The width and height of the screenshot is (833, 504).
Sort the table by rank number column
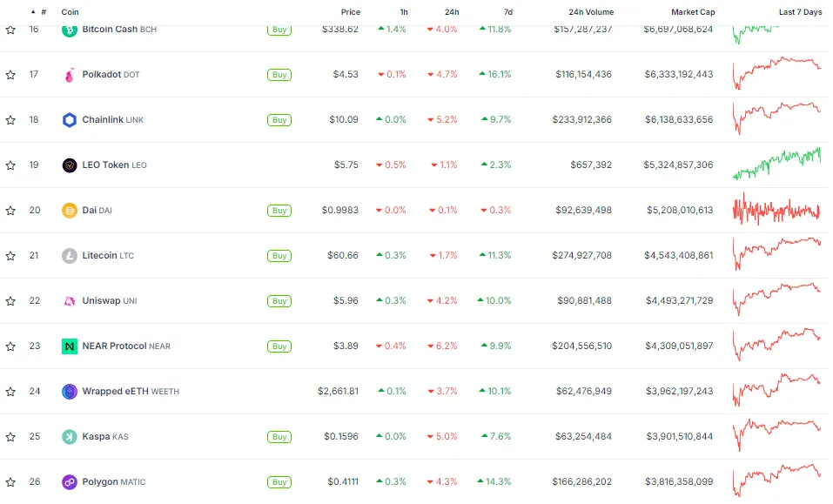pyautogui.click(x=43, y=12)
